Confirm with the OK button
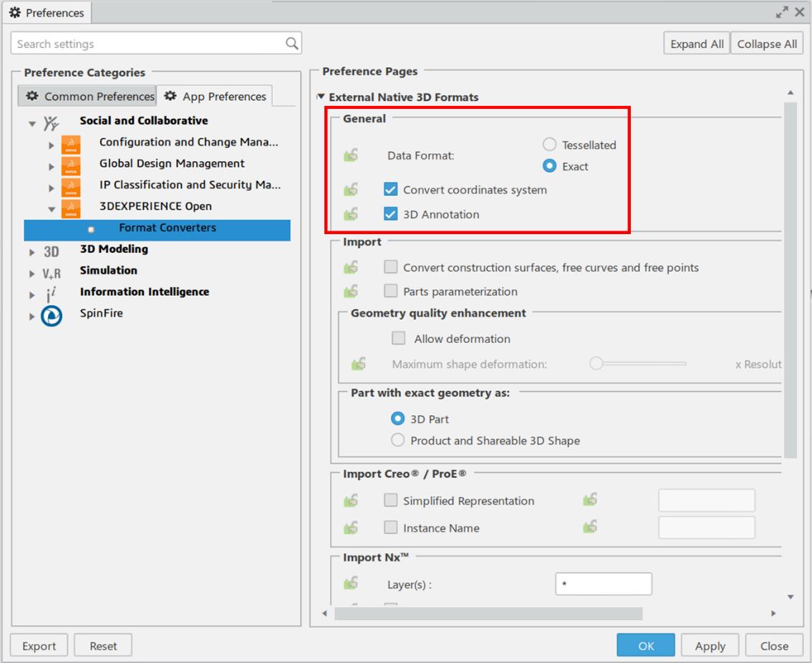812x663 pixels. click(x=646, y=645)
